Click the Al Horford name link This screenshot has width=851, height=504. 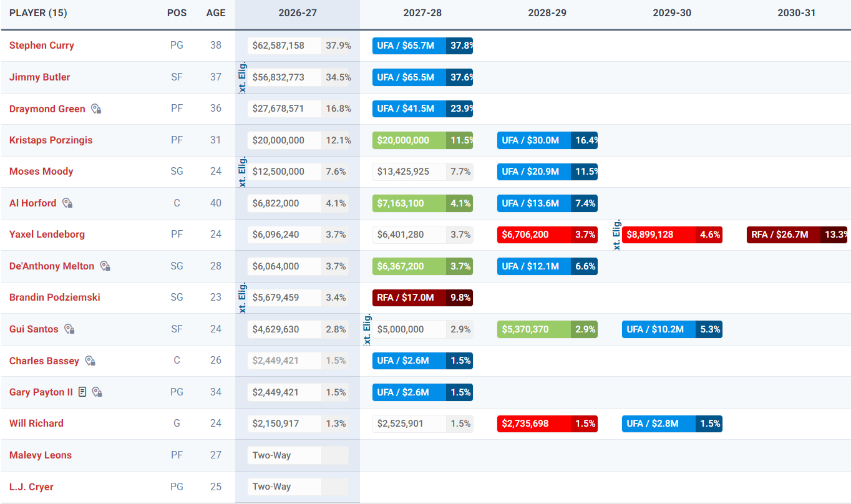click(33, 203)
